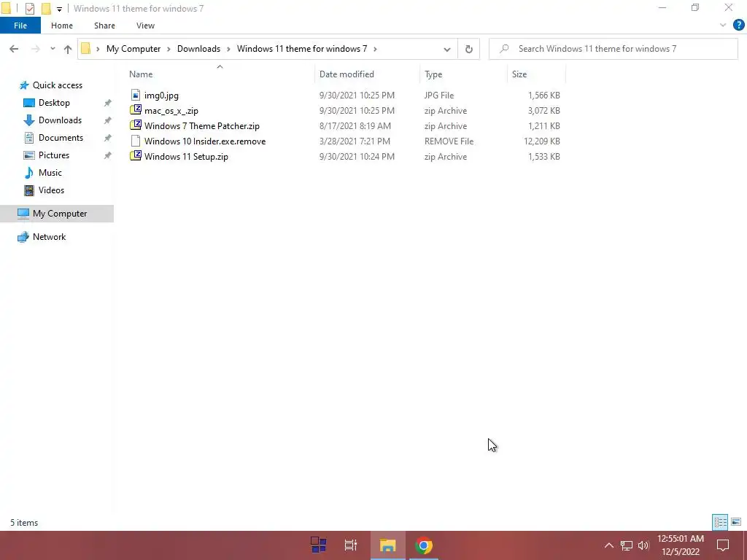This screenshot has height=560, width=747.
Task: Expand the address bar history dropdown
Action: coord(447,49)
